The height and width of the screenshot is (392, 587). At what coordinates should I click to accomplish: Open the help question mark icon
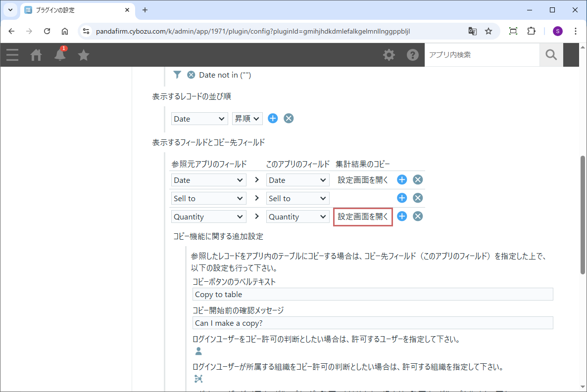coord(413,55)
